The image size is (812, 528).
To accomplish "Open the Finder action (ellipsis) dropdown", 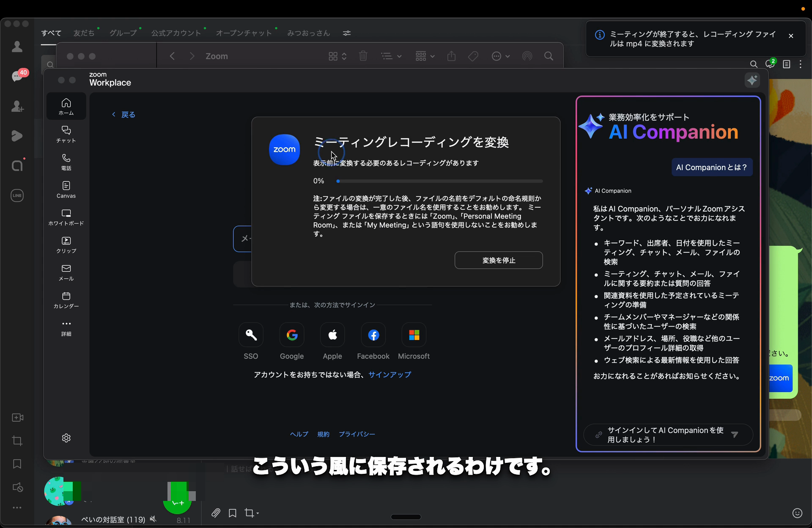I will (501, 56).
